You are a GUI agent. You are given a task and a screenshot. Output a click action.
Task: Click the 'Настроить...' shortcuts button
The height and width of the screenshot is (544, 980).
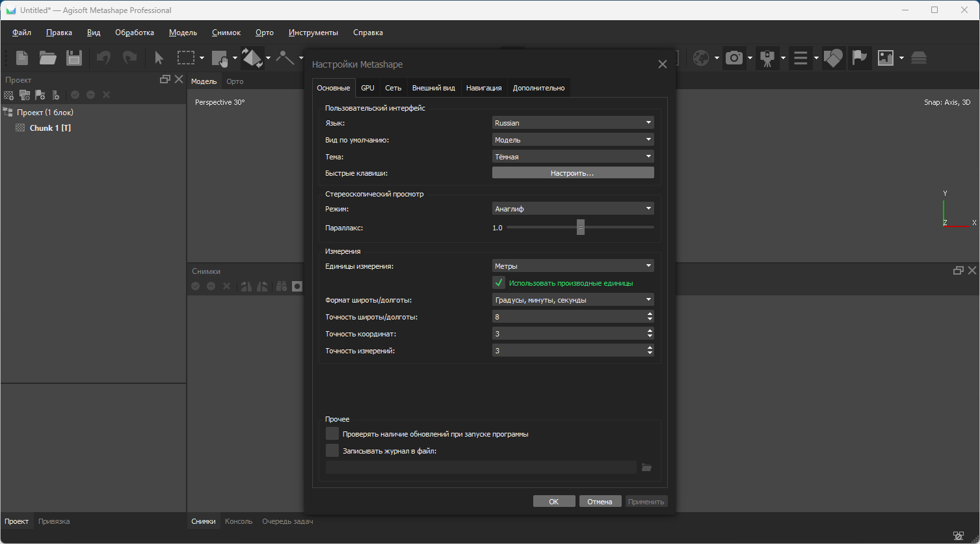pos(572,173)
